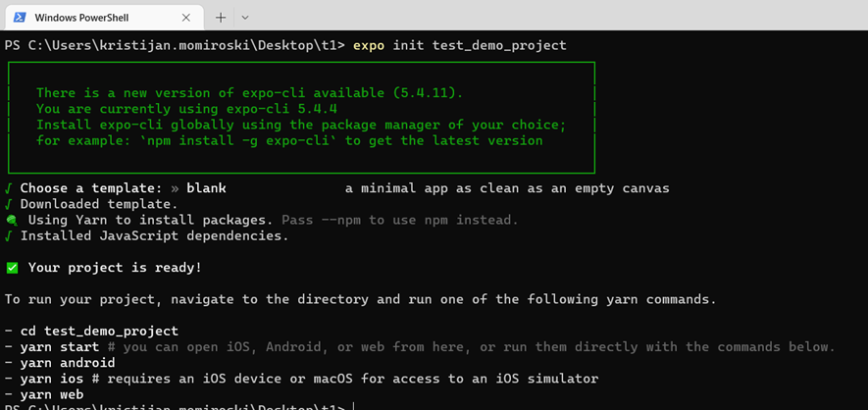Click checkmark beside Downloaded template
This screenshot has height=410, width=868.
(x=8, y=204)
